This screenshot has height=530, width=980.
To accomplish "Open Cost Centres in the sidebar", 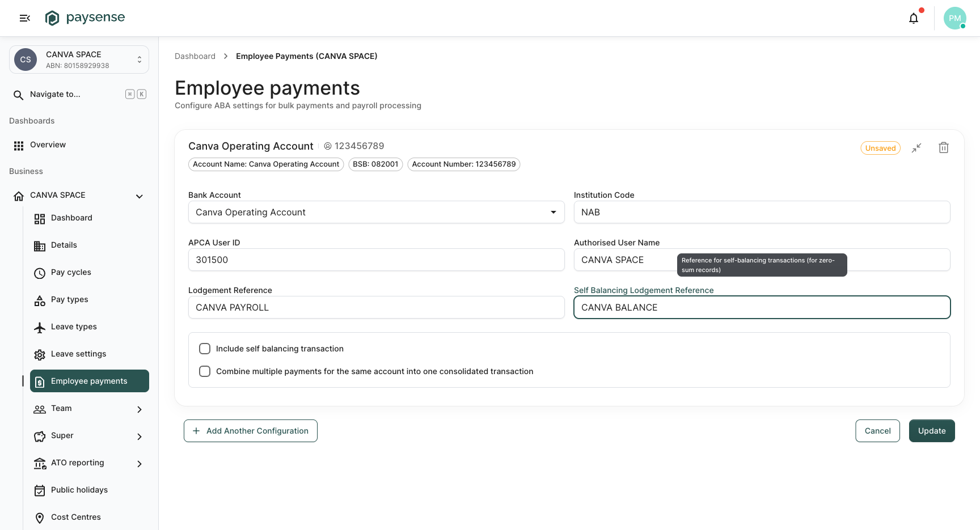I will pyautogui.click(x=90, y=517).
